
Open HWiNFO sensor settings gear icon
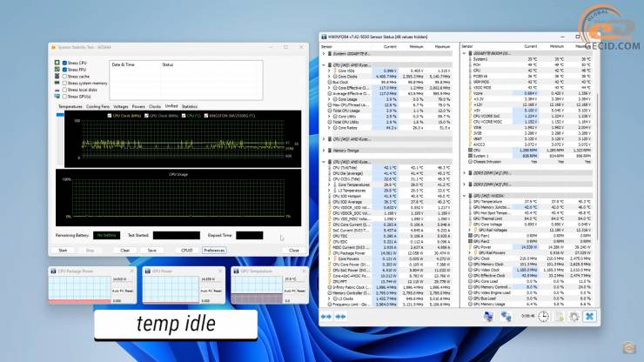click(574, 317)
